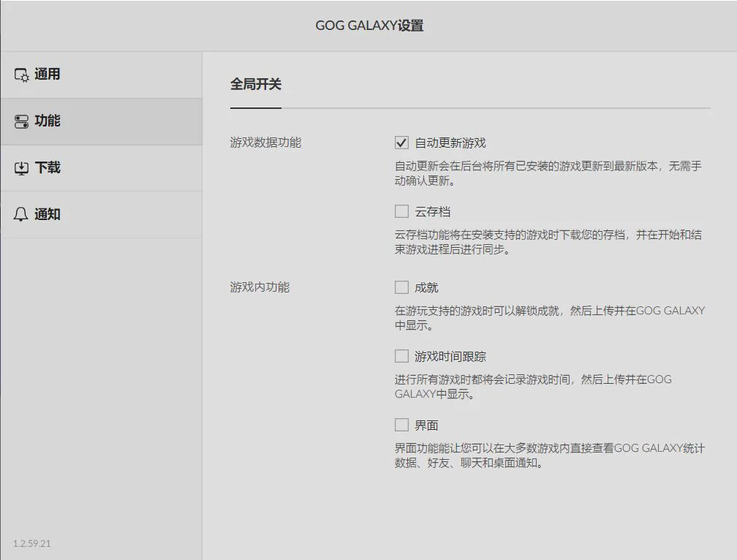Click version number 1.2.59.21
The height and width of the screenshot is (560, 737).
point(32,544)
